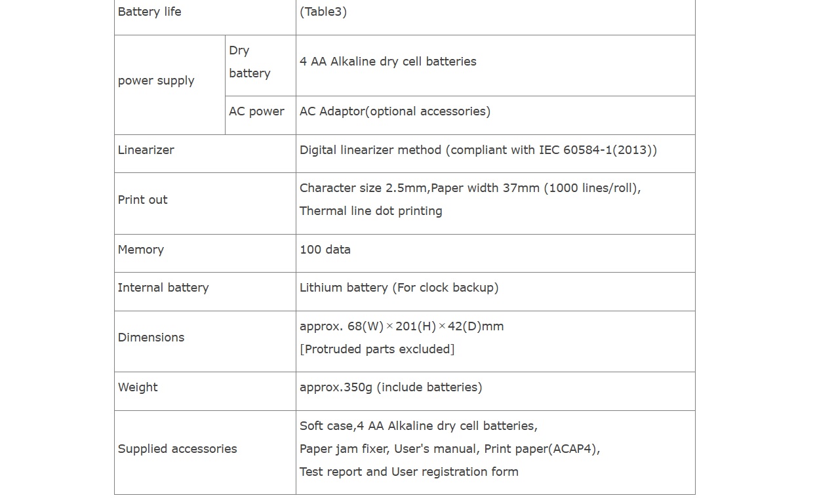
Task: Select the "100 data" memory value
Action: (x=325, y=250)
